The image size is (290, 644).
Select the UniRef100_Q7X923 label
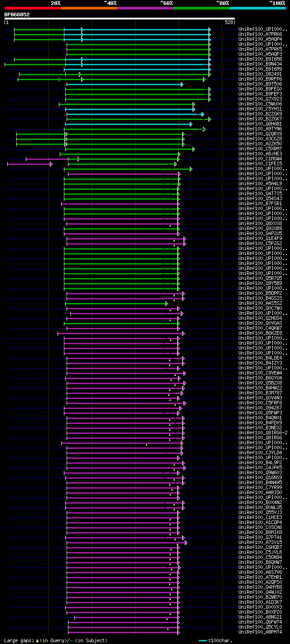coord(260,99)
